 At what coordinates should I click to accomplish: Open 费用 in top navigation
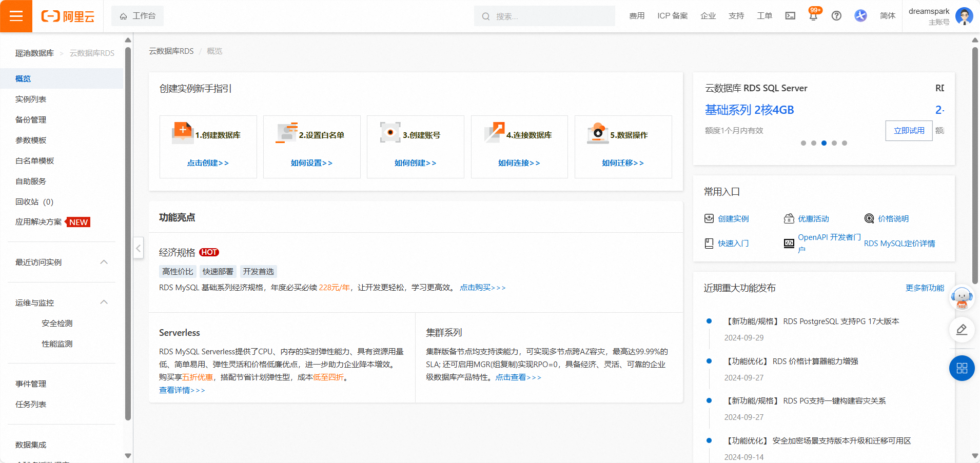(x=637, y=16)
